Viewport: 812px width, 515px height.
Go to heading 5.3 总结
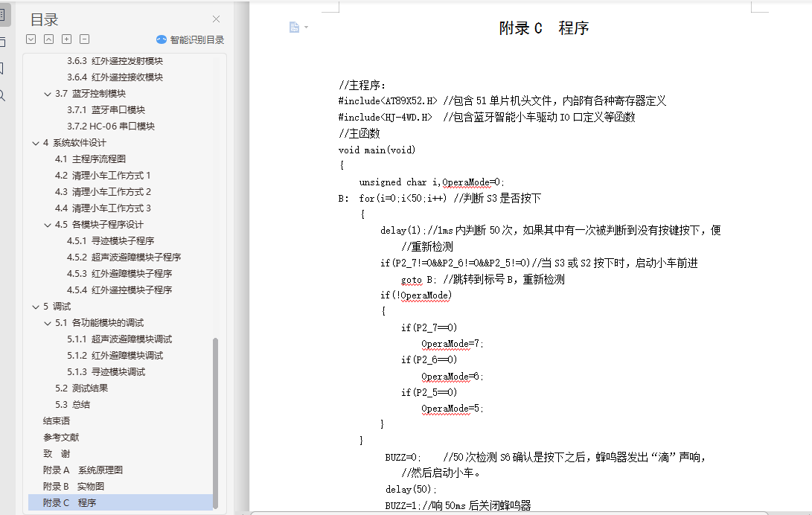[72, 405]
